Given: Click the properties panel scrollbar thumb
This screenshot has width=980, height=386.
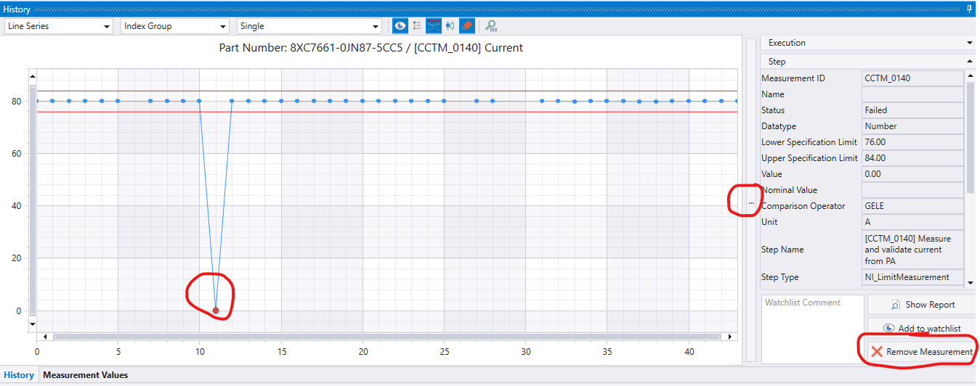Looking at the screenshot, I should pyautogui.click(x=970, y=138).
